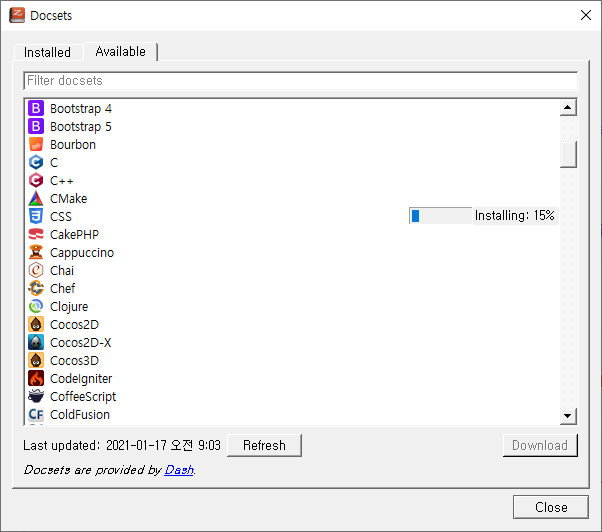Close the Docsets dialog window
The image size is (602, 532).
click(x=585, y=15)
